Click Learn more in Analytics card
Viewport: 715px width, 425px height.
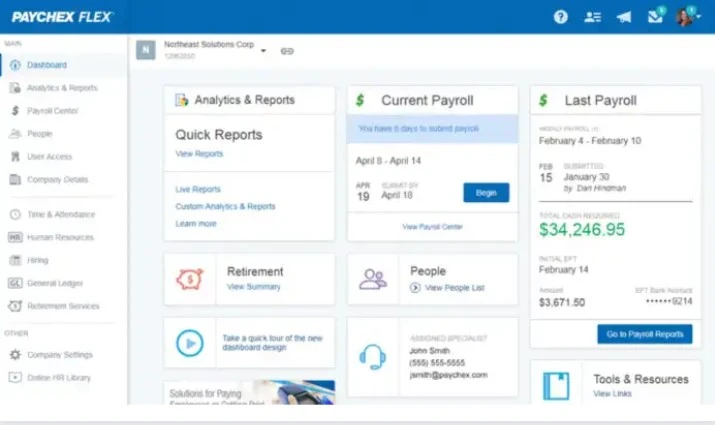point(196,224)
